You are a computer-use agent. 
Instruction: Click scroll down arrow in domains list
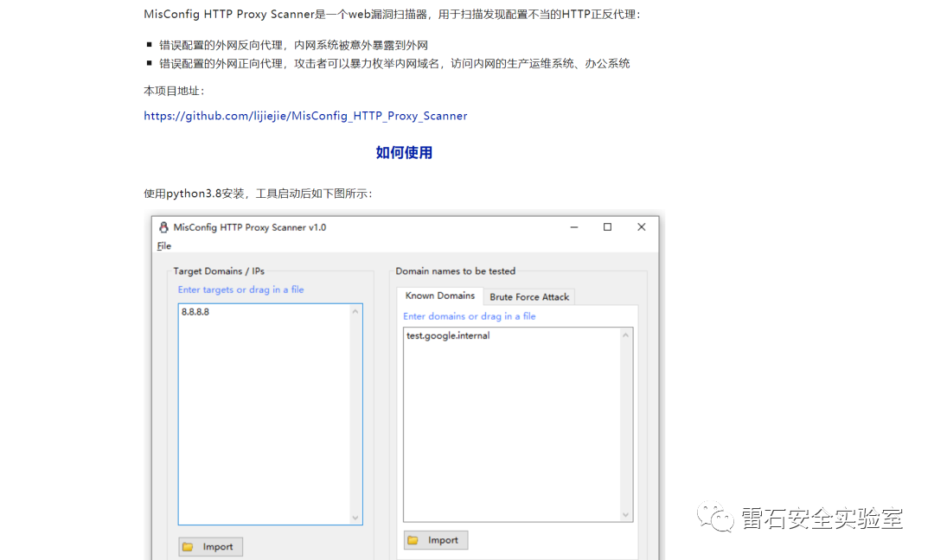pyautogui.click(x=625, y=514)
